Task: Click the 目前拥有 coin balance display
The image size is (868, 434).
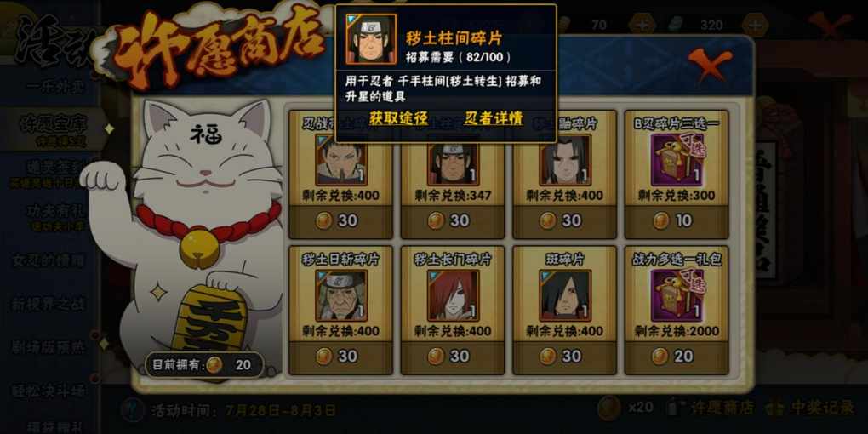Action: [203, 365]
